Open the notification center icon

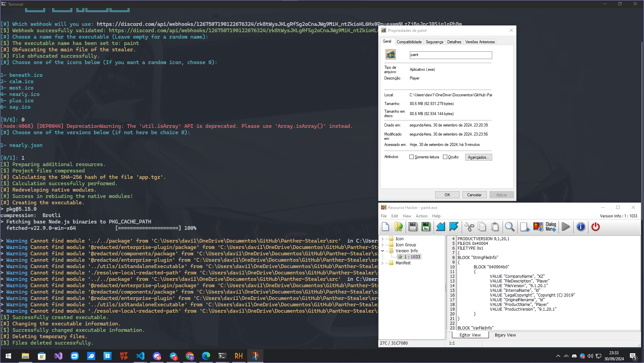633,356
